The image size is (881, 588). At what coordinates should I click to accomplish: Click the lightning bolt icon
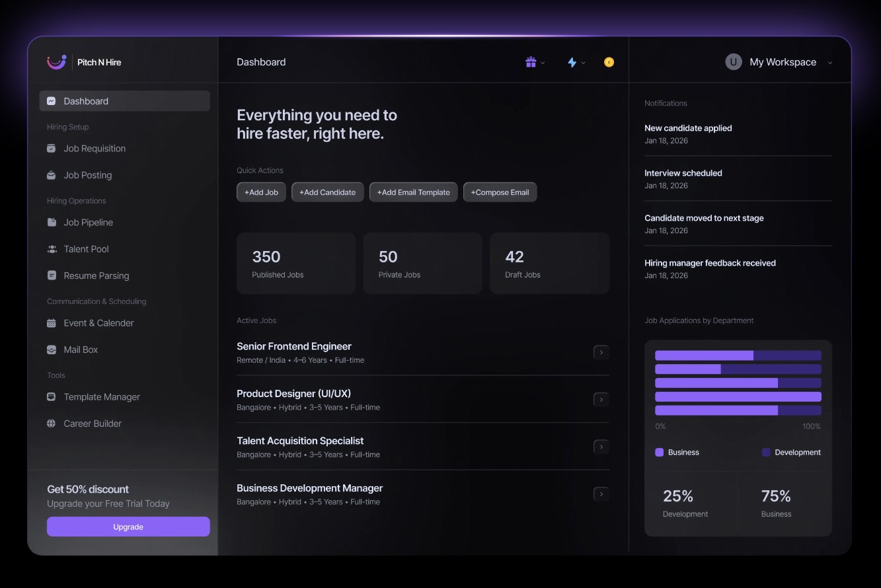coord(572,62)
